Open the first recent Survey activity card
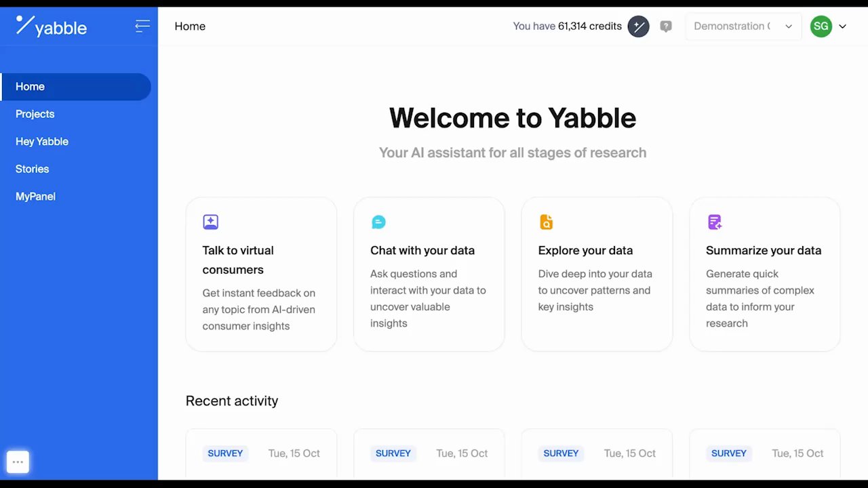The height and width of the screenshot is (488, 868). 261,454
